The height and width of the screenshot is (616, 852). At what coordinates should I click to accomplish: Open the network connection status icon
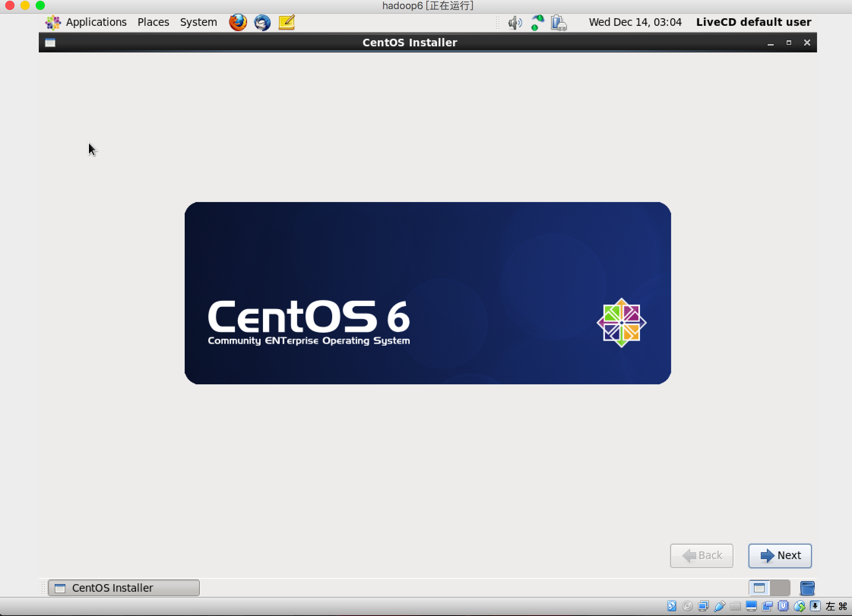pyautogui.click(x=537, y=23)
